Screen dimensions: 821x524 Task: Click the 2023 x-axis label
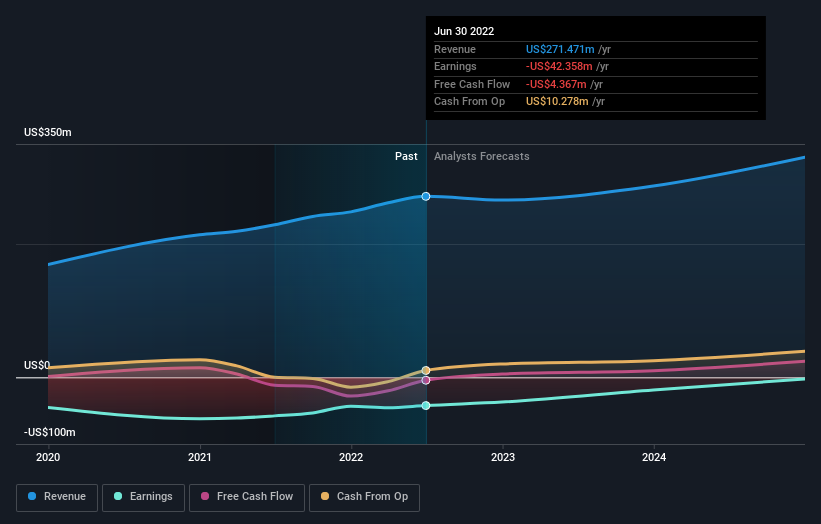(503, 457)
